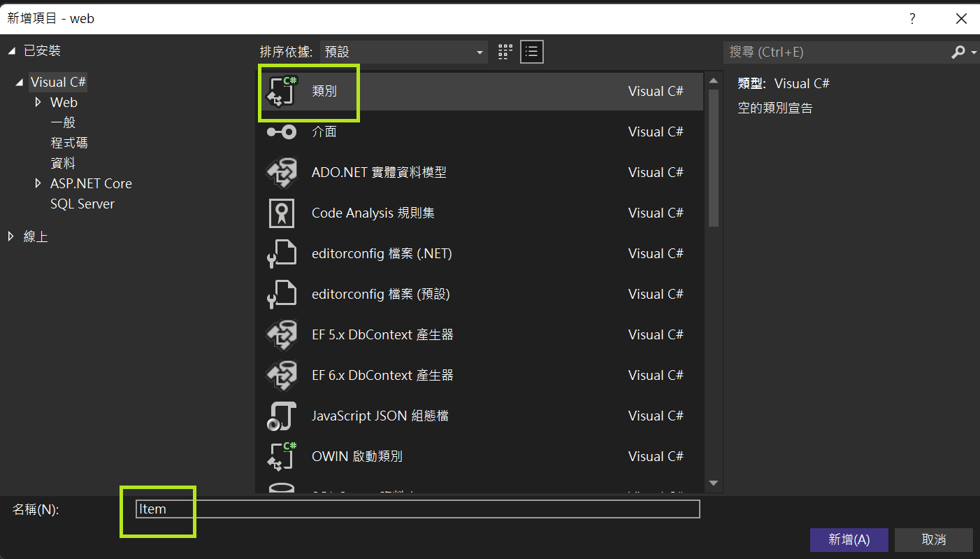
Task: Click the EF 6.x DbContext 產生器 icon
Action: (x=282, y=375)
